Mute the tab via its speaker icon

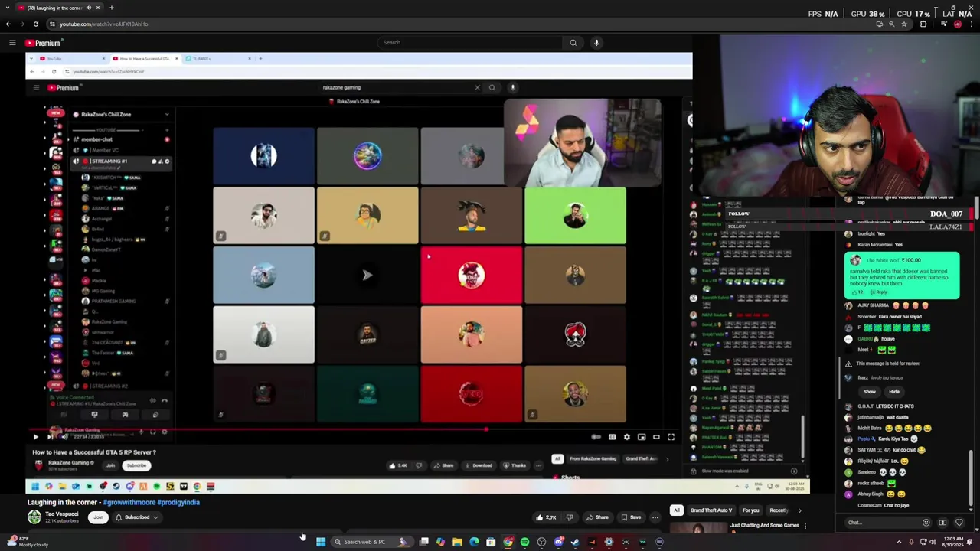(89, 8)
